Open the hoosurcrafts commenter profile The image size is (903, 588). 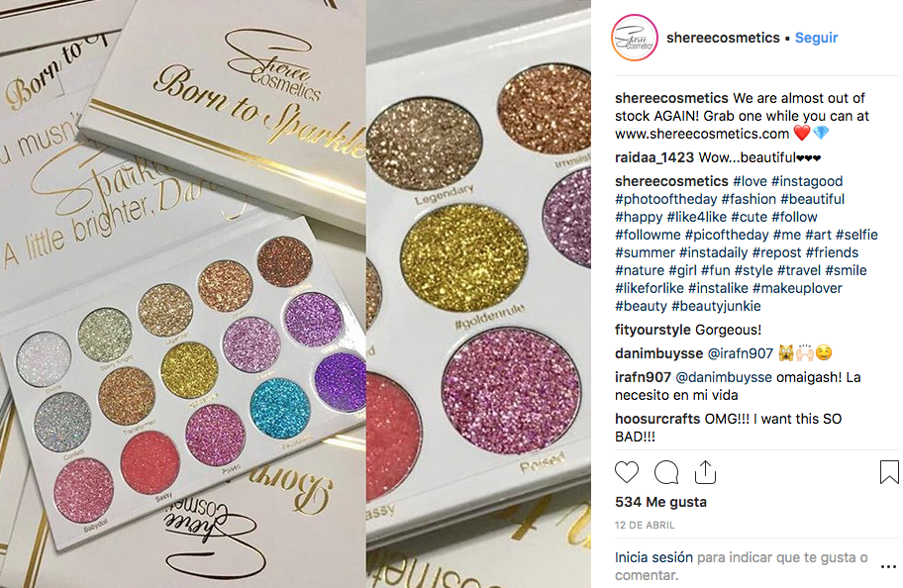point(657,419)
